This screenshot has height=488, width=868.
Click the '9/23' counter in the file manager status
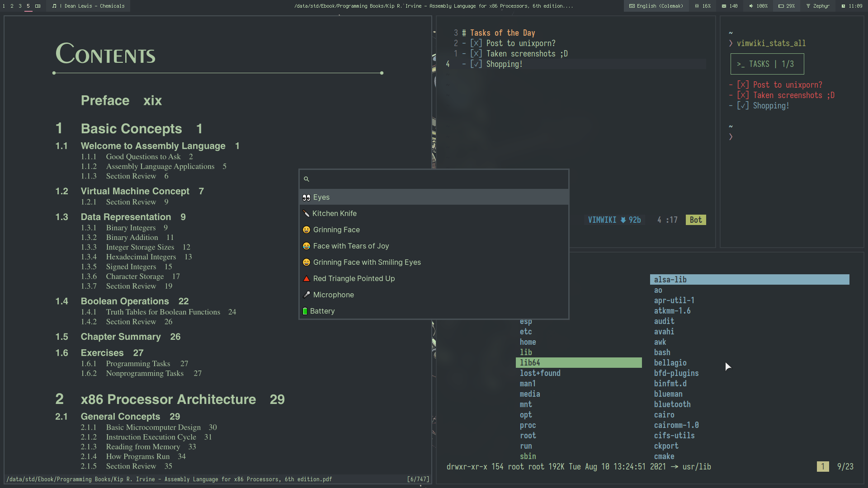(x=845, y=467)
